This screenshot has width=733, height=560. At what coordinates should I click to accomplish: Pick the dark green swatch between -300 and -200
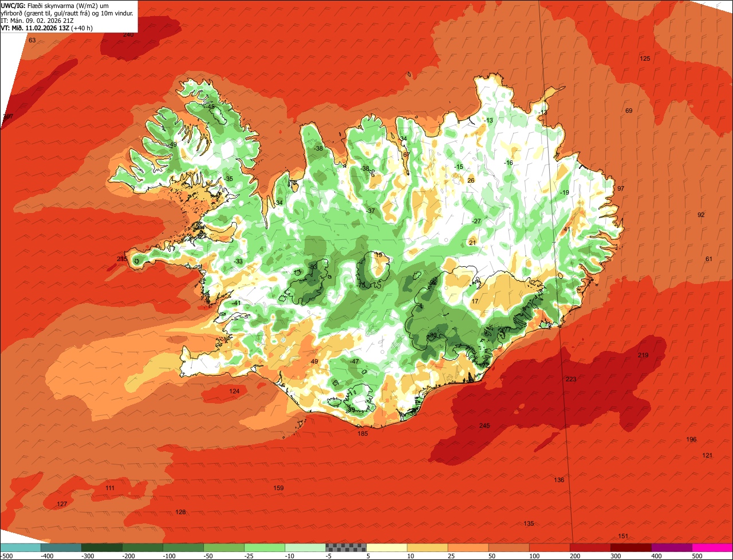[x=103, y=547]
